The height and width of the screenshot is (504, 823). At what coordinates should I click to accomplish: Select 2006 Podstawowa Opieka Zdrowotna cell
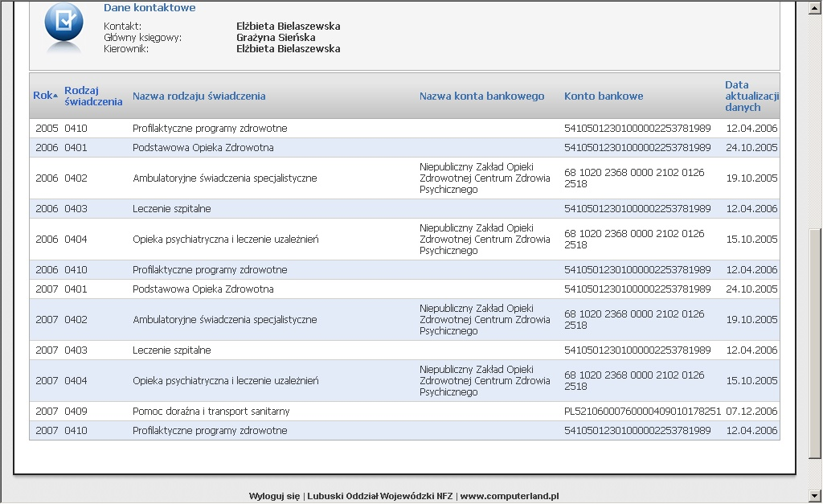pos(203,148)
